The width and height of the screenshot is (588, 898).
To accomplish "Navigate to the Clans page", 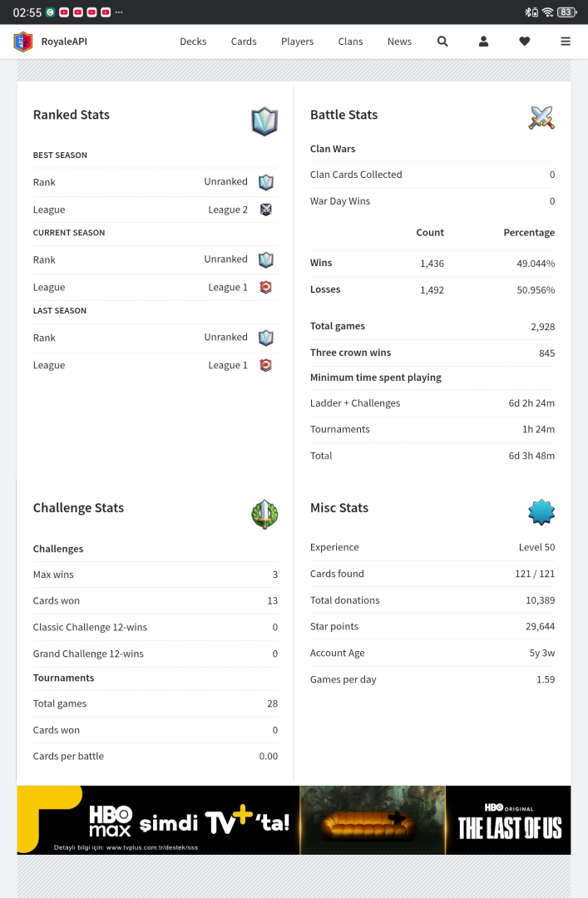I will [350, 42].
